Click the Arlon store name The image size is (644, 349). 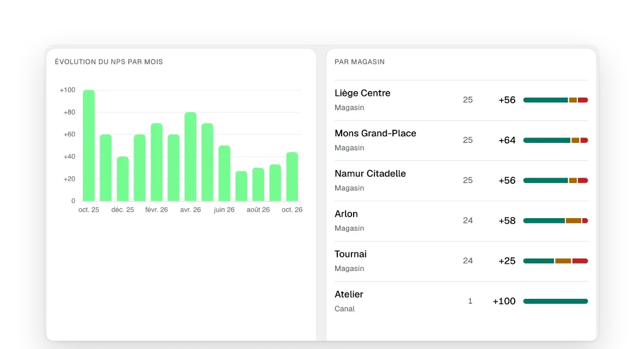click(346, 214)
